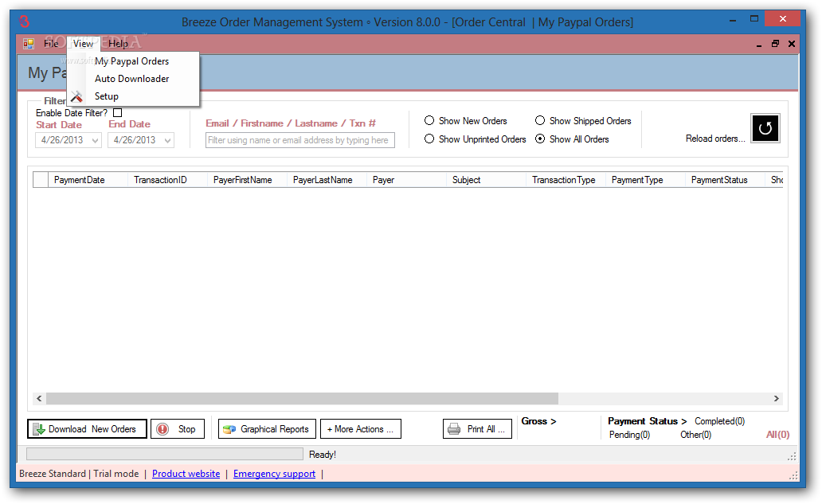Open Graphical Reports
This screenshot has height=504, width=822.
(268, 429)
